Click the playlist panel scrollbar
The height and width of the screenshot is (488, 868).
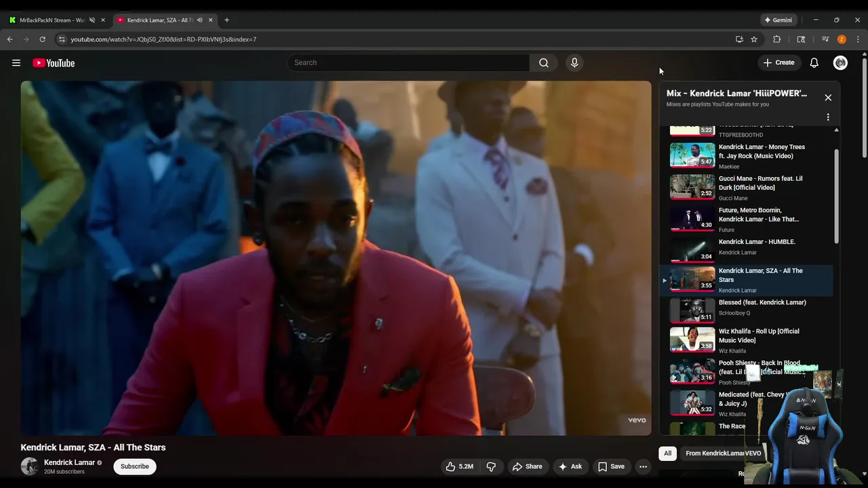(837, 197)
